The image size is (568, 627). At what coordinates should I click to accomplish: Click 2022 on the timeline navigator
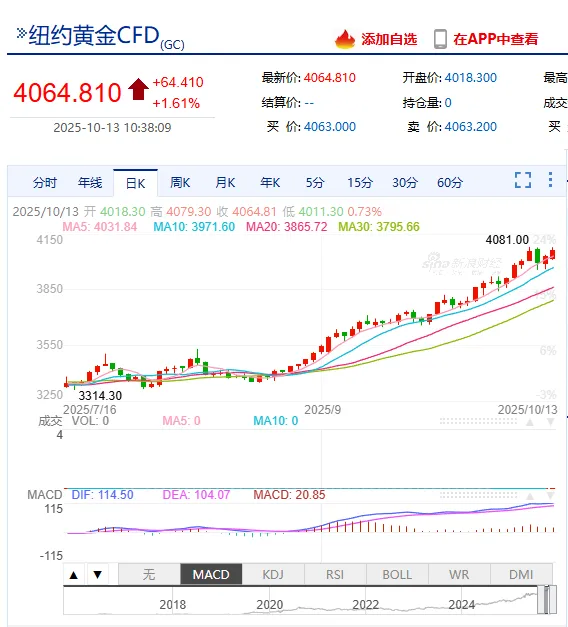click(366, 605)
